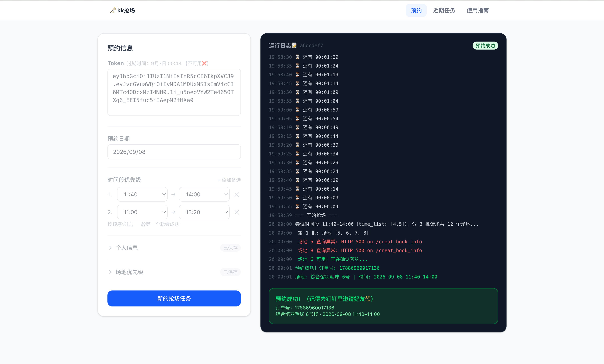
Task: Click the 尝试时间段 11:40-14:00 log line
Action: (387, 224)
